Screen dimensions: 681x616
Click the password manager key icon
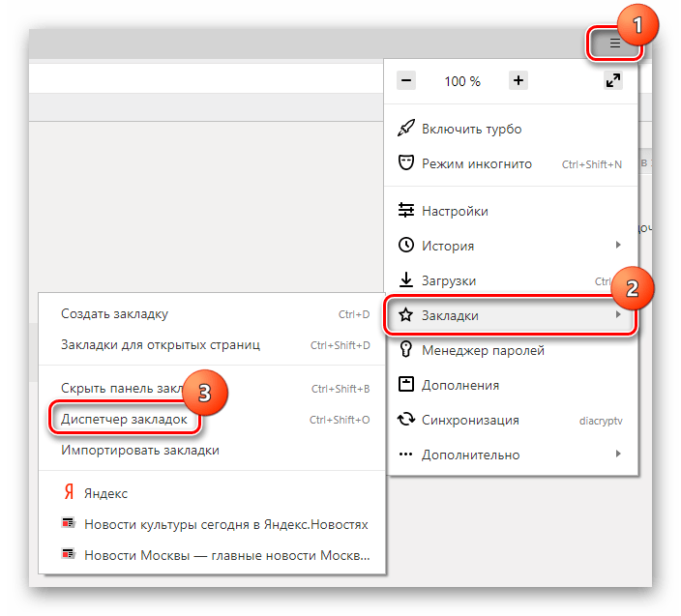click(x=406, y=349)
